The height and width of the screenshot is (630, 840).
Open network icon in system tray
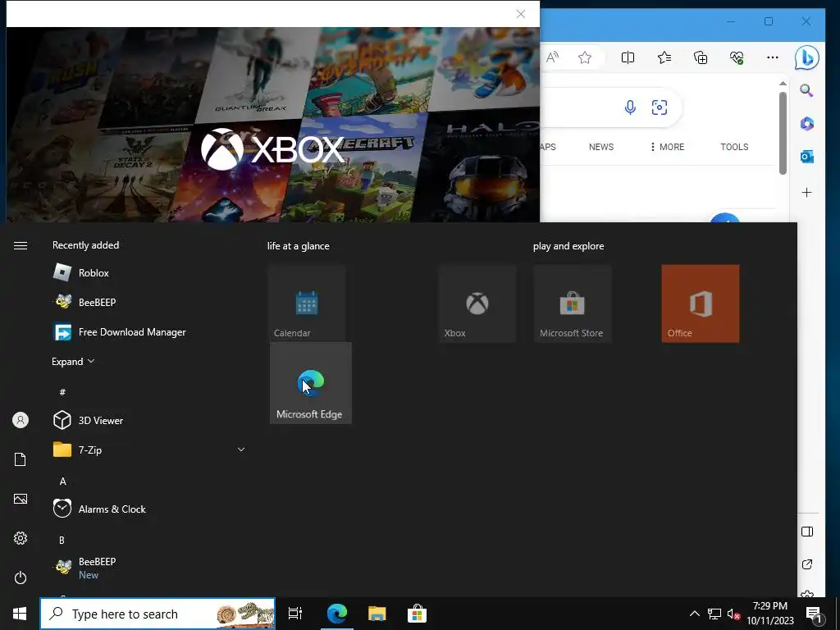coord(714,614)
